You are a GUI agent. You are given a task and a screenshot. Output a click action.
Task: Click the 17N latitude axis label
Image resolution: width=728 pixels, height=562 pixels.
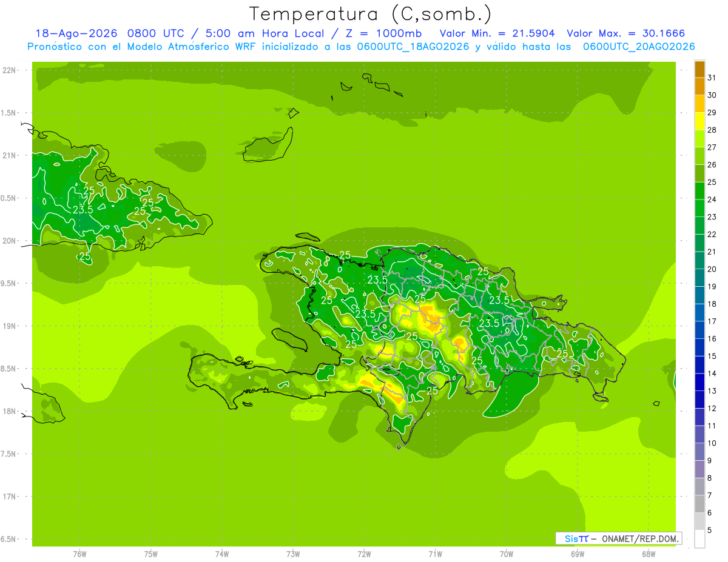pyautogui.click(x=10, y=497)
